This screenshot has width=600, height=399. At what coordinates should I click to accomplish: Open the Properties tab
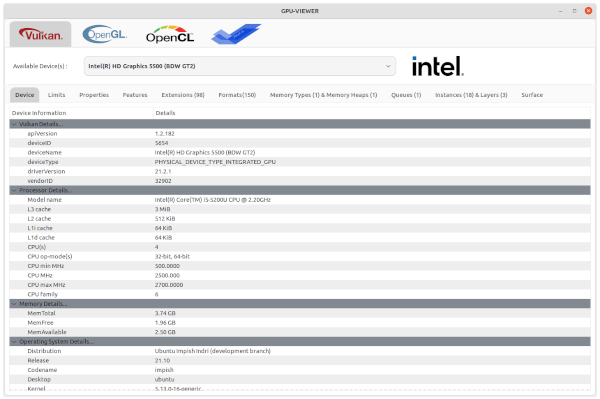(94, 95)
